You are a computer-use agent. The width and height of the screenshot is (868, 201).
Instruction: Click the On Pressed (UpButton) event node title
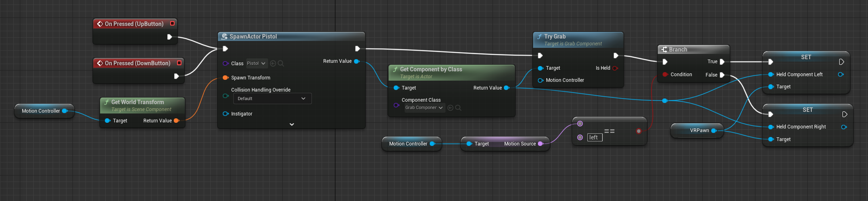134,24
